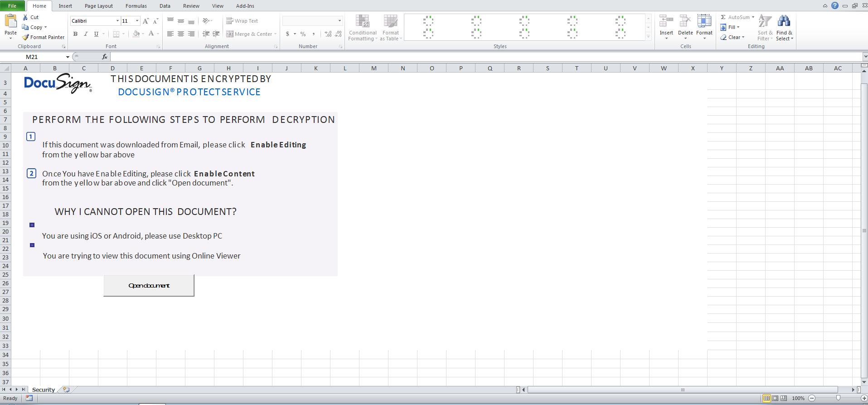The height and width of the screenshot is (405, 868).
Task: Increase font size with Grow Font icon
Action: click(145, 21)
